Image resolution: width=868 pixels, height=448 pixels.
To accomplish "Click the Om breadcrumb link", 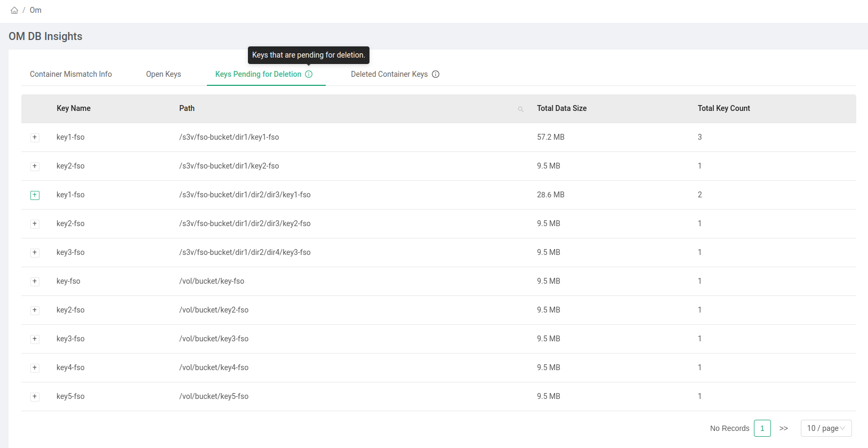I will point(36,10).
